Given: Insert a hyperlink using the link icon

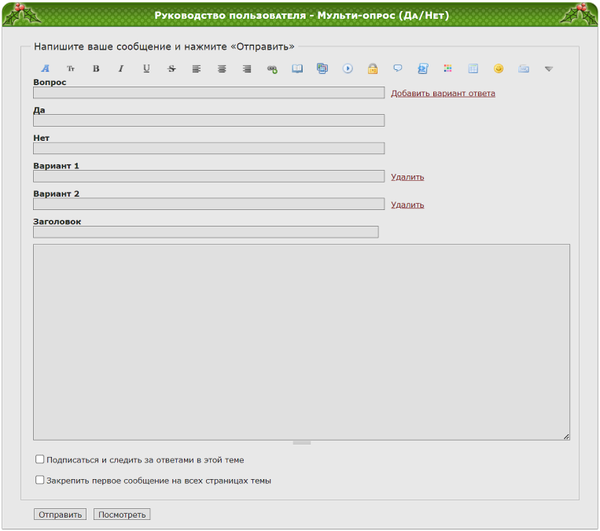Looking at the screenshot, I should tap(272, 69).
